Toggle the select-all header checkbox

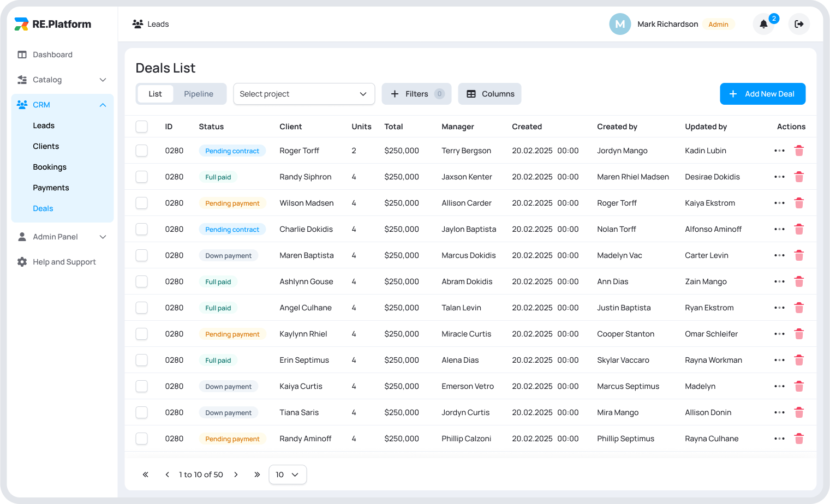(x=142, y=127)
